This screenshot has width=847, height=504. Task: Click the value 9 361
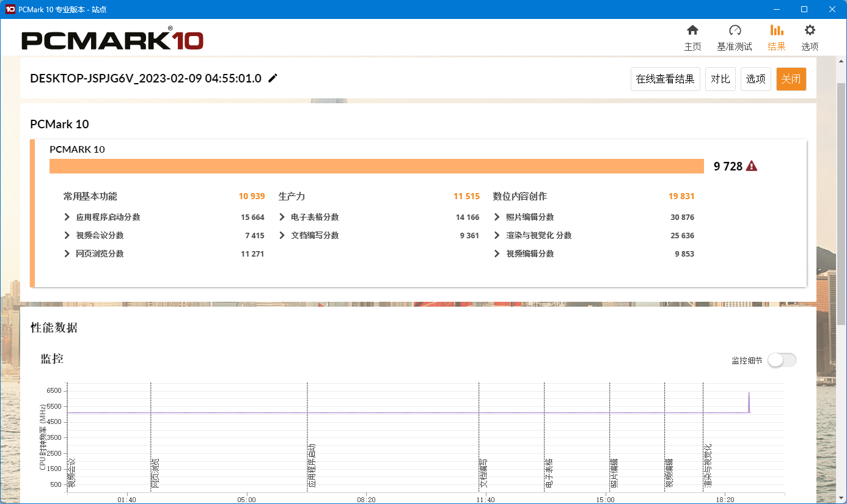point(469,236)
